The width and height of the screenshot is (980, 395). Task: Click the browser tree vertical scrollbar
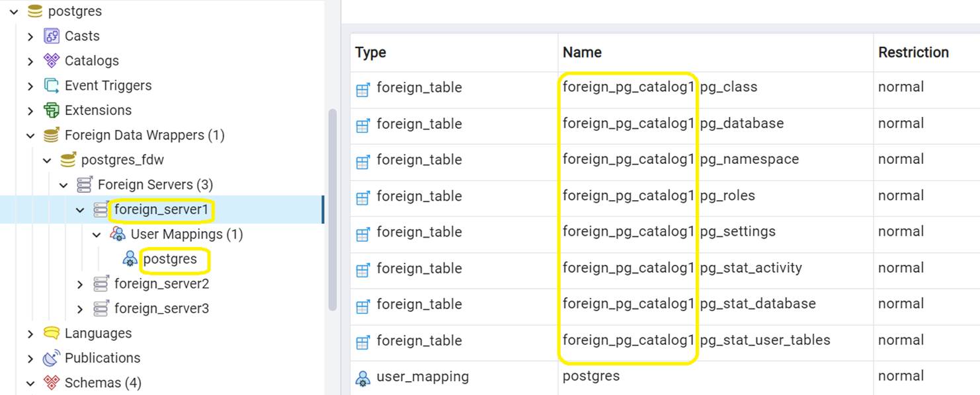pos(333,209)
